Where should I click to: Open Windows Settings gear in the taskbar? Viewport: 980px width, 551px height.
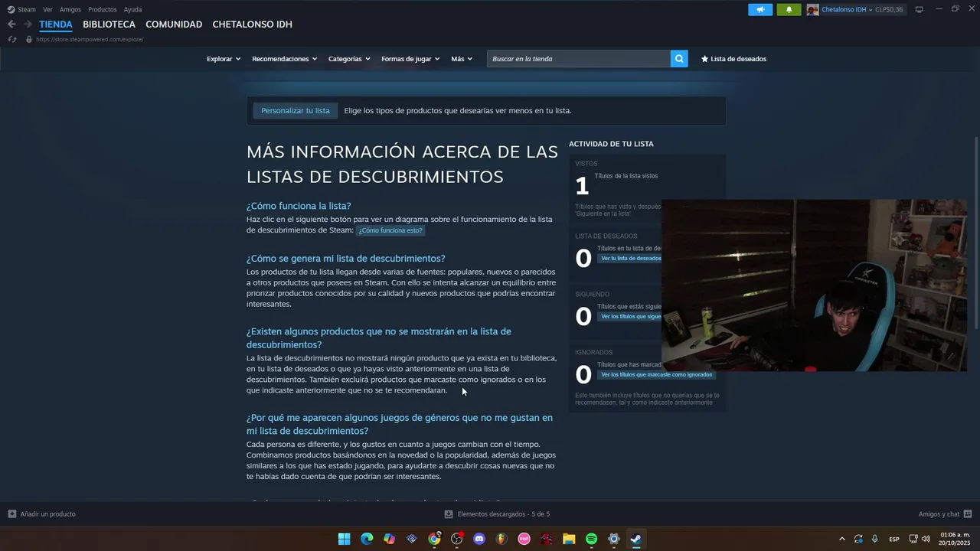pos(613,539)
